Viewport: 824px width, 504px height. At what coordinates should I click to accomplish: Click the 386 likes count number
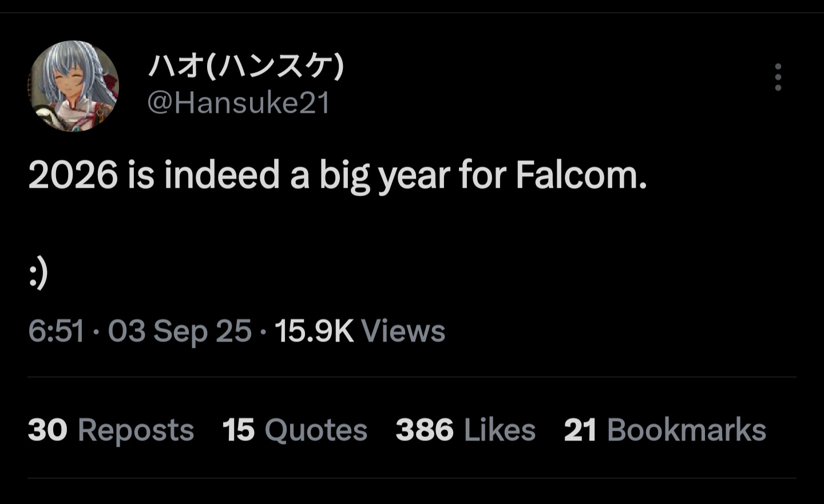click(x=424, y=430)
